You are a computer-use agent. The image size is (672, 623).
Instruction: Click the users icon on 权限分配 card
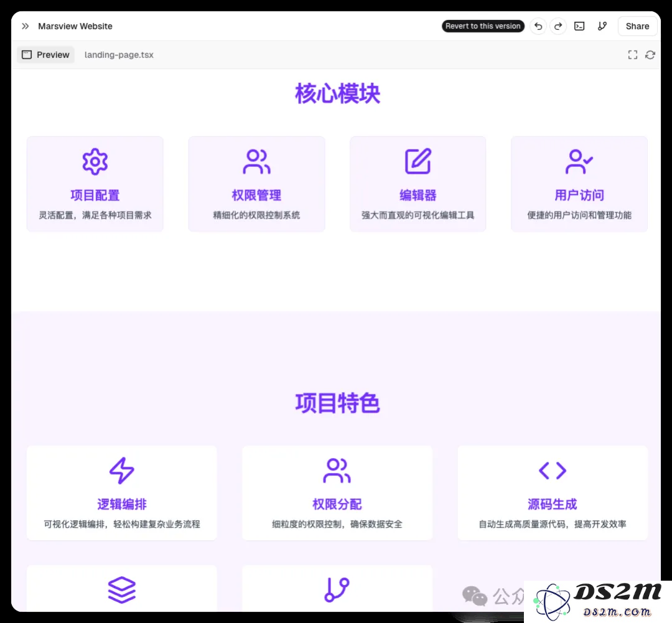pyautogui.click(x=337, y=471)
